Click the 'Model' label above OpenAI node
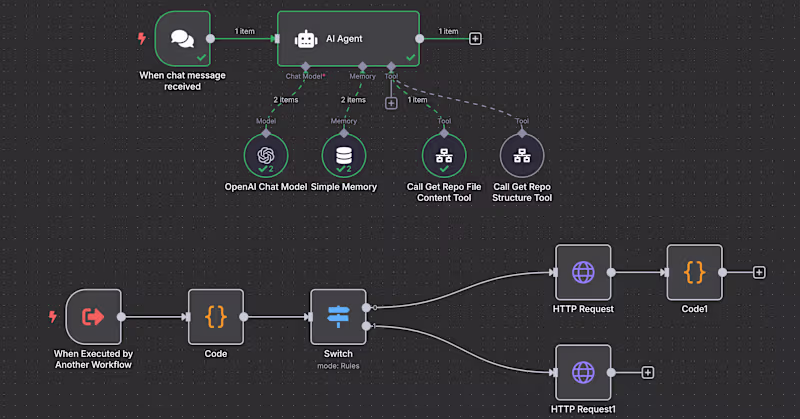800x419 pixels. [266, 121]
